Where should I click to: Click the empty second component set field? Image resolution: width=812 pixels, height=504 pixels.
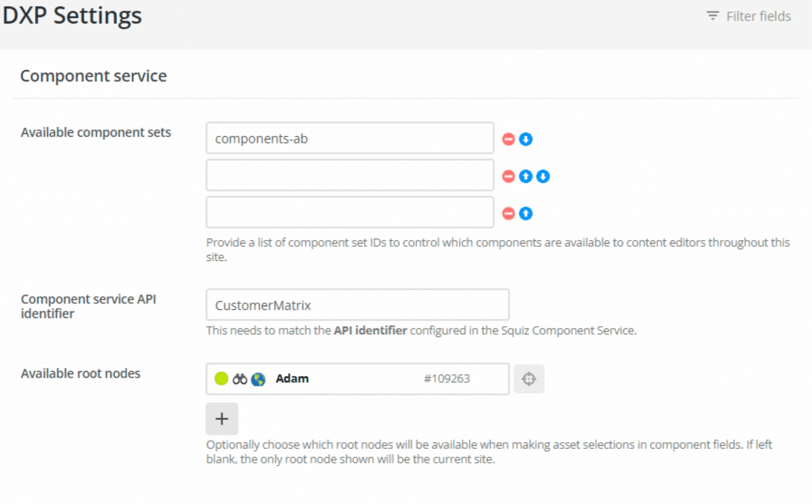(349, 175)
